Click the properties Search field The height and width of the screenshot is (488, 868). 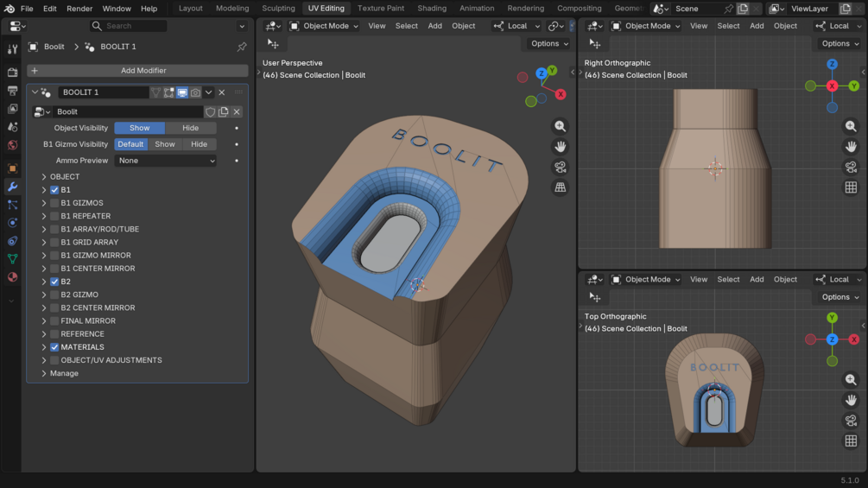(x=128, y=26)
